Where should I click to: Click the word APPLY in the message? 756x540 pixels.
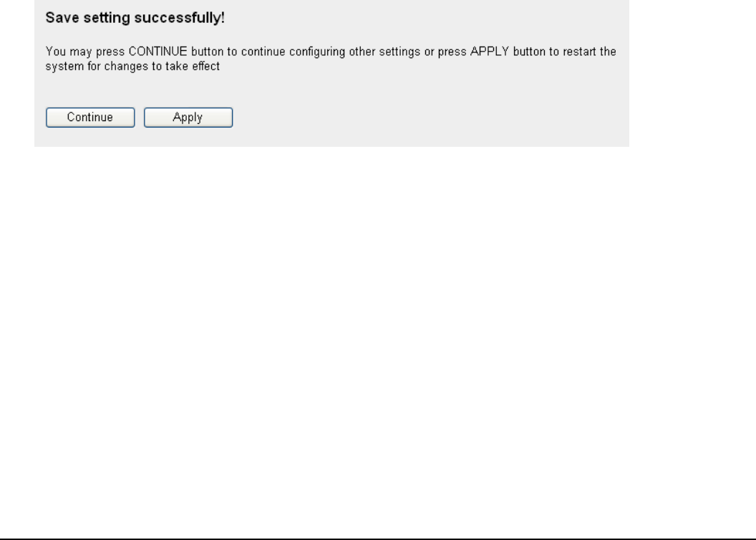pyautogui.click(x=490, y=52)
